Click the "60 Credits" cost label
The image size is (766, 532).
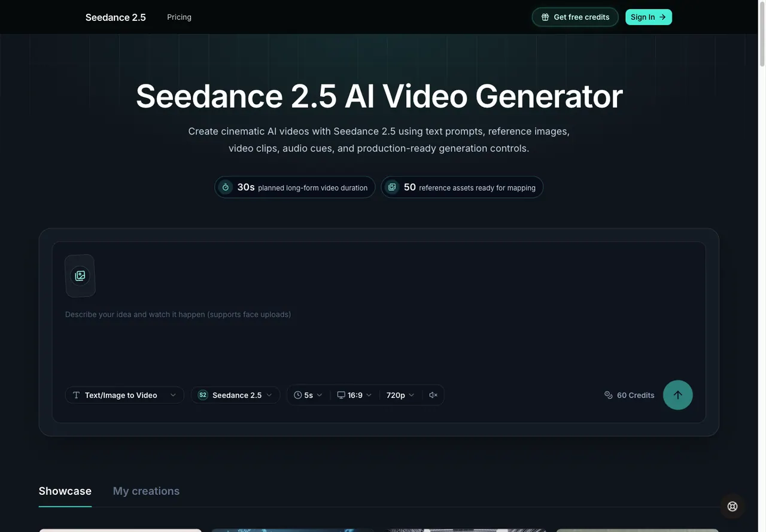pyautogui.click(x=630, y=395)
